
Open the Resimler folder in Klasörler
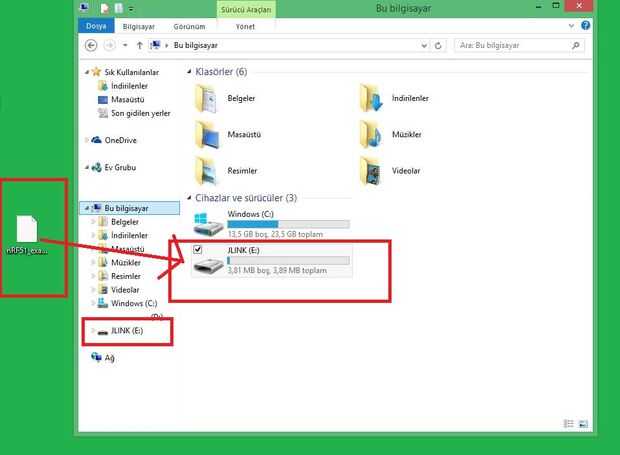(x=206, y=171)
